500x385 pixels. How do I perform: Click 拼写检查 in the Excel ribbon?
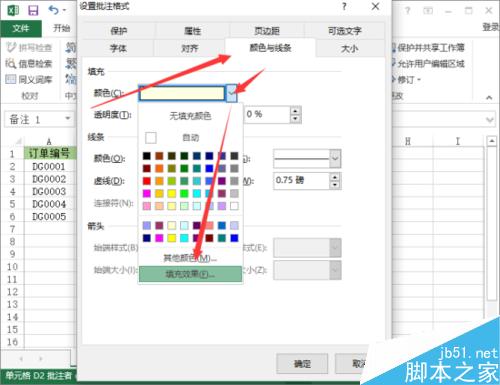pyautogui.click(x=29, y=48)
